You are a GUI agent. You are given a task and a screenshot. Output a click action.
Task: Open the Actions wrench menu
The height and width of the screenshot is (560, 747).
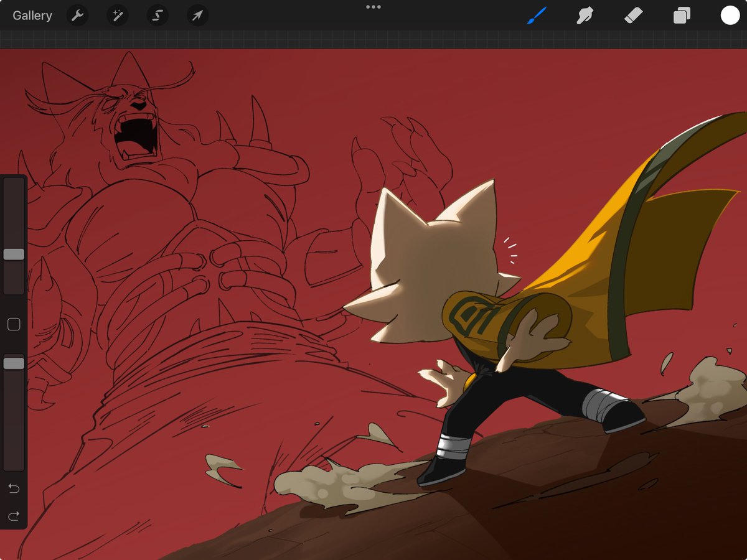(x=77, y=16)
